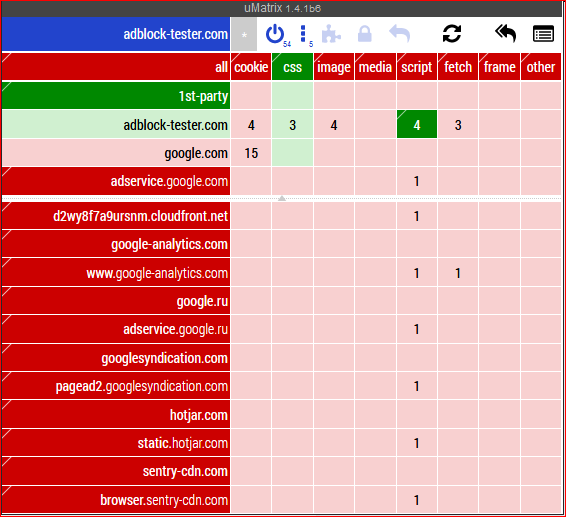
Task: Click the 1st-party row label
Action: click(116, 96)
